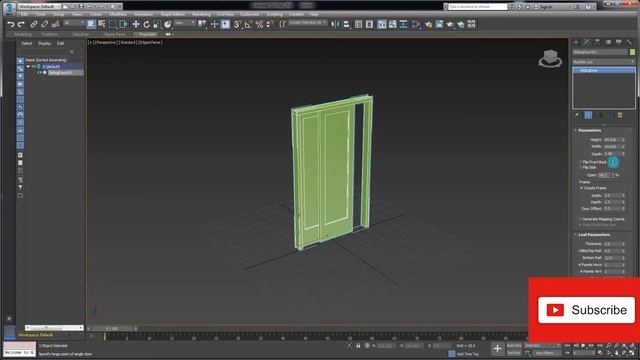This screenshot has height=360, width=640.
Task: Click the Redo arrow in main toolbar
Action: [x=21, y=24]
